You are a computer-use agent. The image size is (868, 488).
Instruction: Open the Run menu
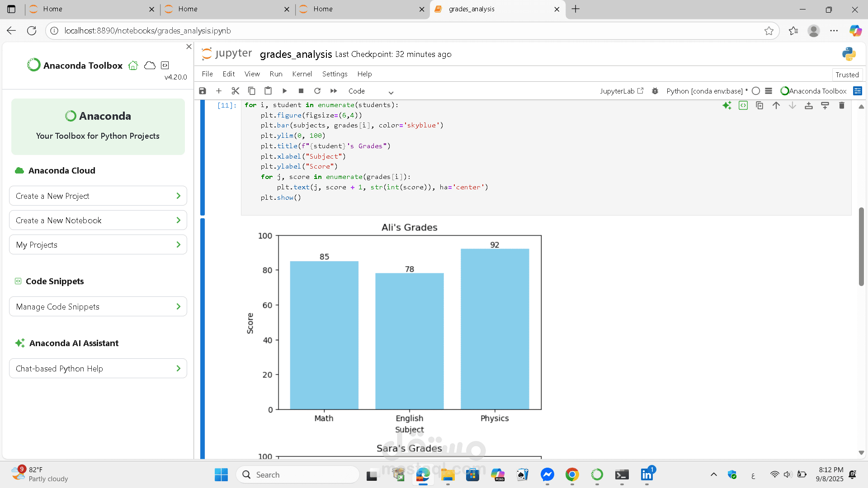pyautogui.click(x=276, y=74)
